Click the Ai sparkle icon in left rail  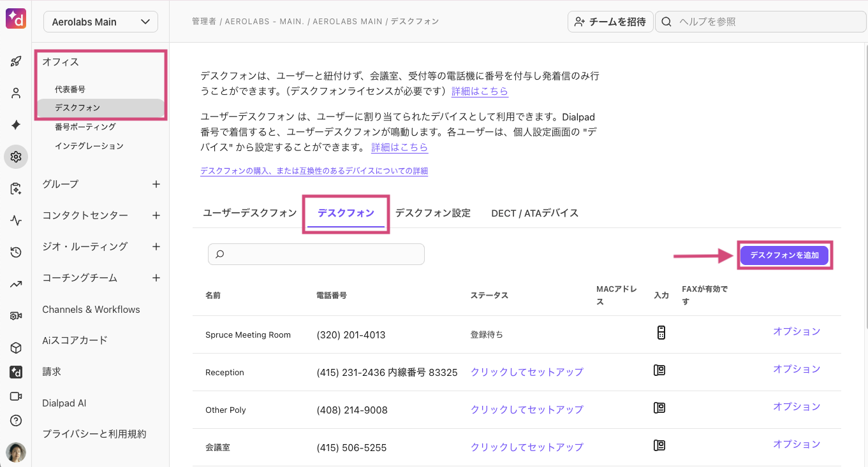pyautogui.click(x=16, y=126)
